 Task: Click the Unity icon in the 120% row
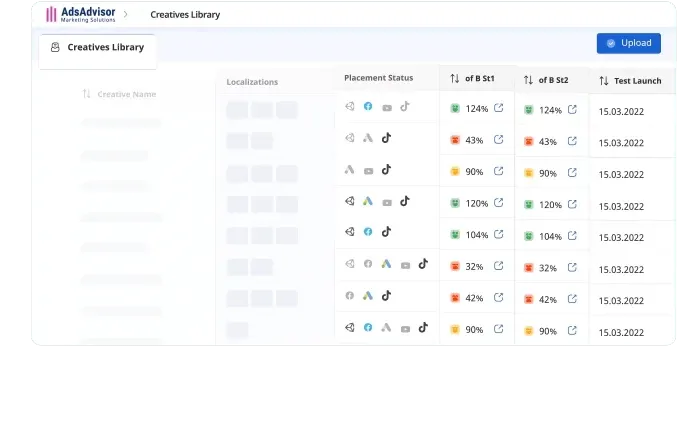coord(349,201)
